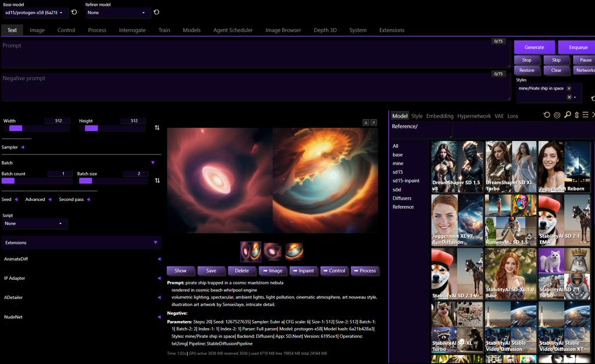The height and width of the screenshot is (364, 595).
Task: Open the Script dropdown
Action: 35,224
